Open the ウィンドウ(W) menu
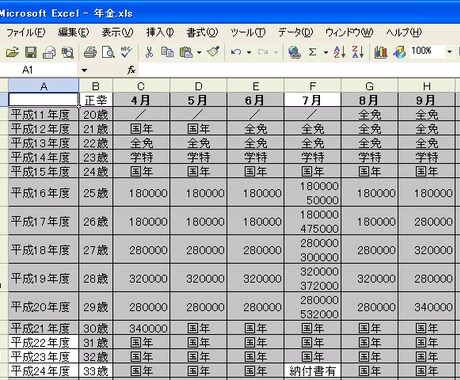 point(349,32)
